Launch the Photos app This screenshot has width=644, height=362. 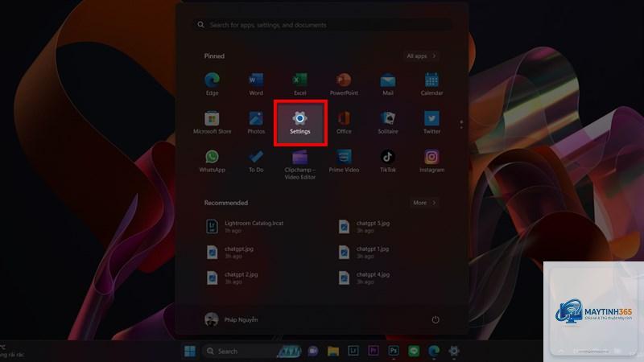click(x=256, y=122)
